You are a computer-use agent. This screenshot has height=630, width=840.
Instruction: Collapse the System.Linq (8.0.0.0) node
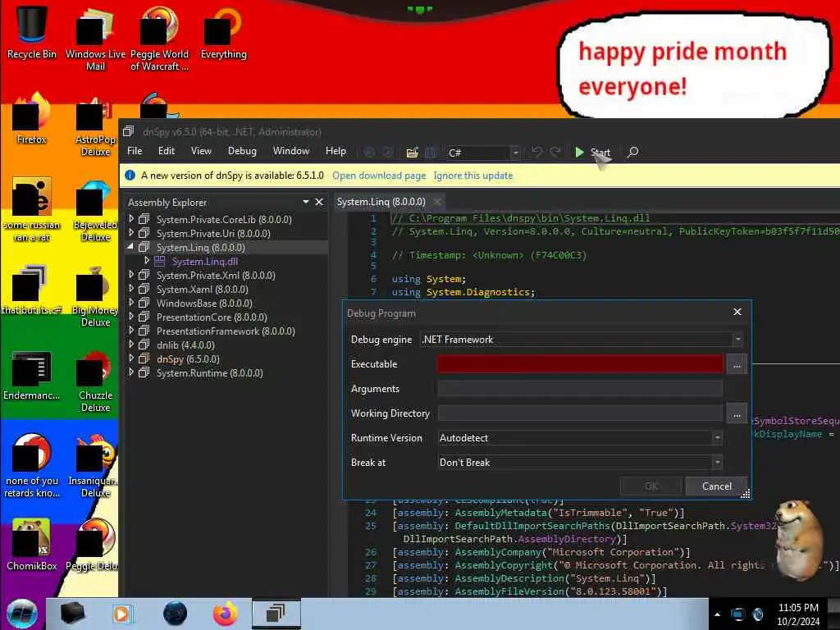tap(130, 247)
